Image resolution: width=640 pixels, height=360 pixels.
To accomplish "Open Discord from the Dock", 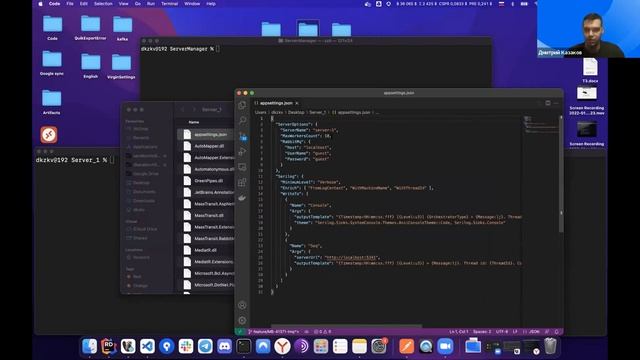I will click(224, 346).
